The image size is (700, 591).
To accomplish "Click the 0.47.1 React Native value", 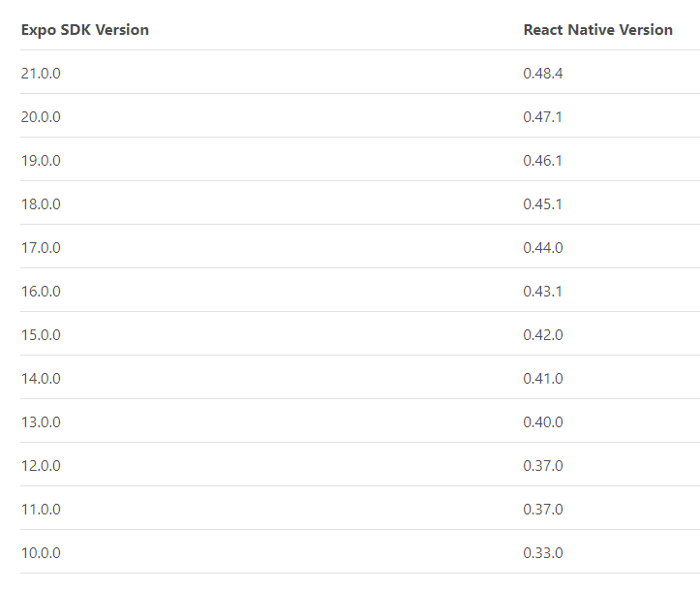I will (542, 117).
